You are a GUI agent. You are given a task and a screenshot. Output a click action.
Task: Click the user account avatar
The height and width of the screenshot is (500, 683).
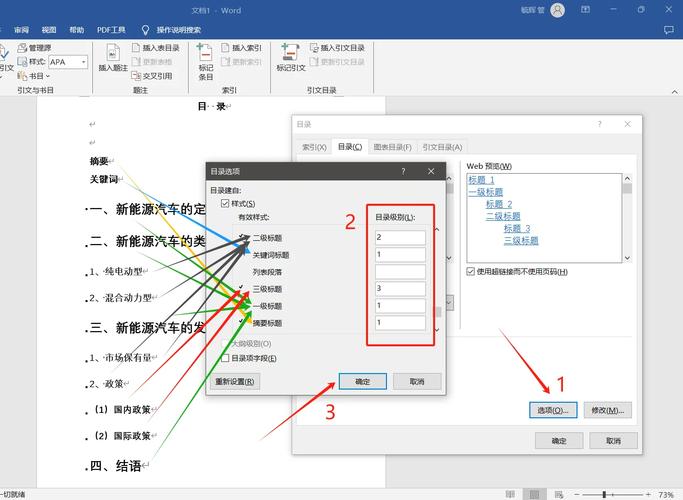click(x=558, y=10)
